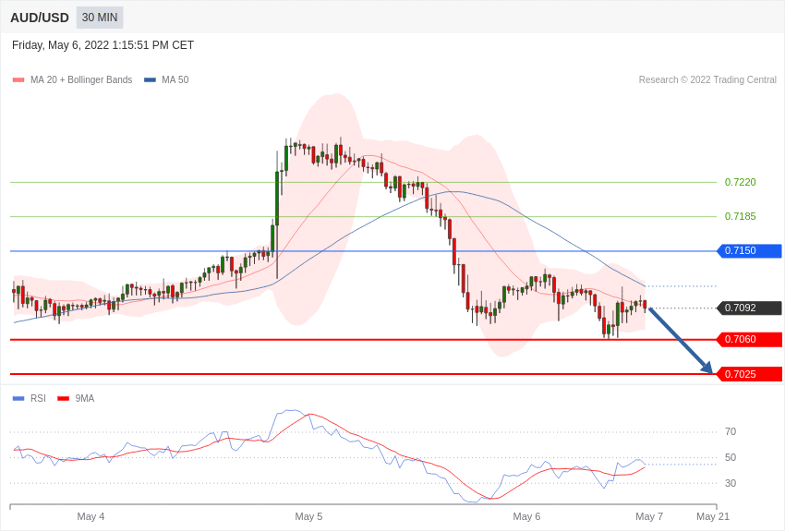785x532 pixels.
Task: Click the 30 MIN timeframe badge
Action: pos(100,18)
